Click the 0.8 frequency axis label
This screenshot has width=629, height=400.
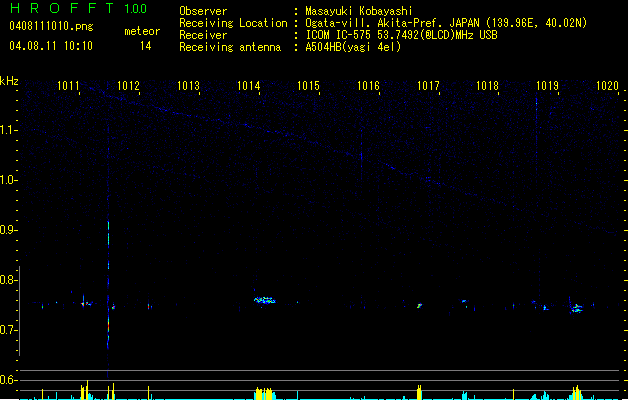[x=8, y=280]
